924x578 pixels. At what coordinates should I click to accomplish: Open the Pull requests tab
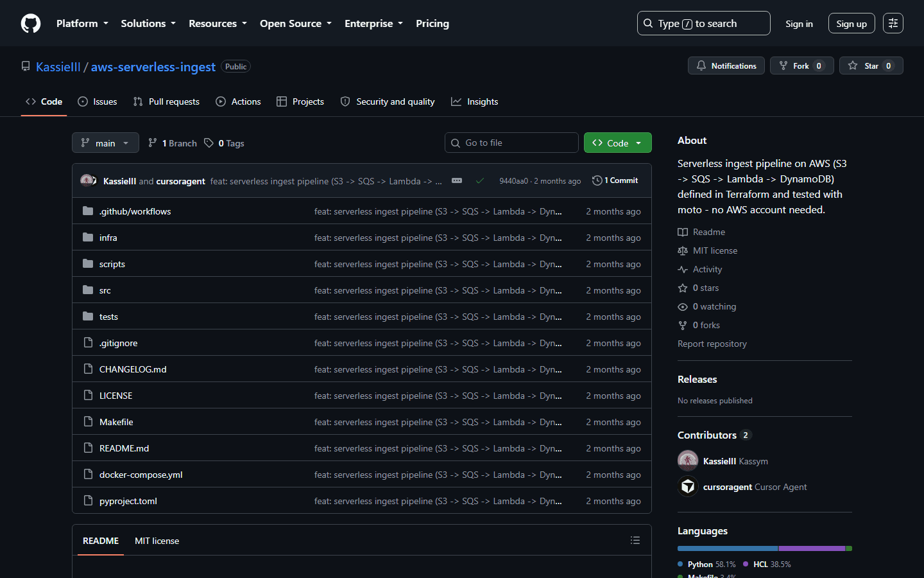click(166, 101)
